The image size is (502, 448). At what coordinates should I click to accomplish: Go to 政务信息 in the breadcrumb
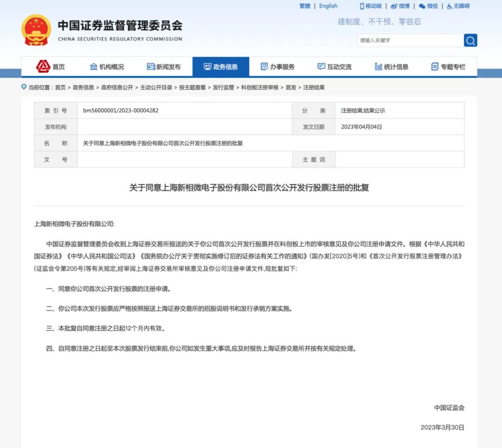click(83, 87)
